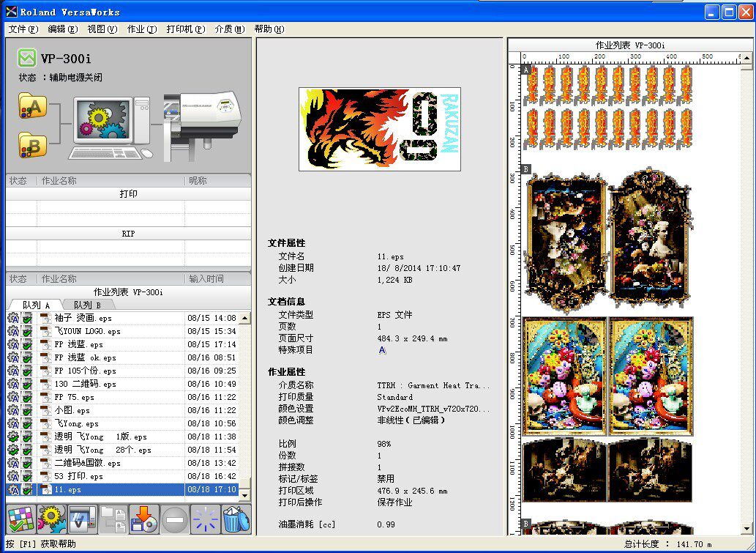Click the right colorful skull bouquet image in the layout
This screenshot has width=756, height=553.
coord(651,376)
